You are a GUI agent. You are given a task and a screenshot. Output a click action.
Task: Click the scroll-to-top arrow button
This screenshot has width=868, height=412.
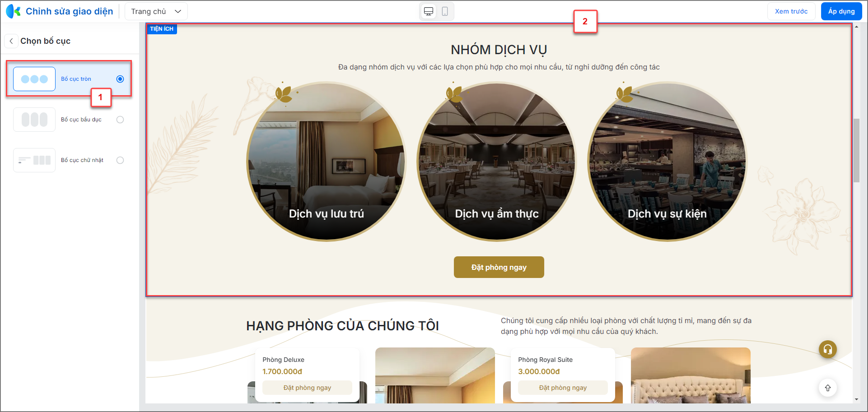pos(828,388)
